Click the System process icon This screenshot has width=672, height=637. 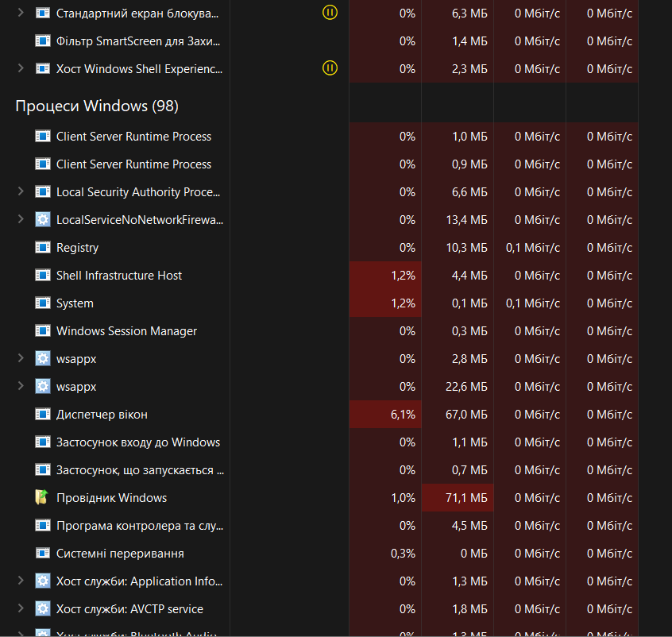click(x=42, y=303)
